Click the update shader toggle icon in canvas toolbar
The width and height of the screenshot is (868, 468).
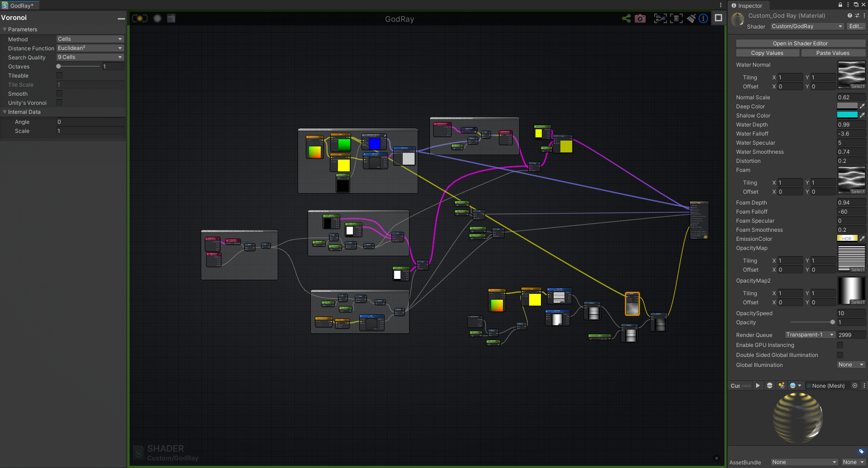click(x=140, y=19)
